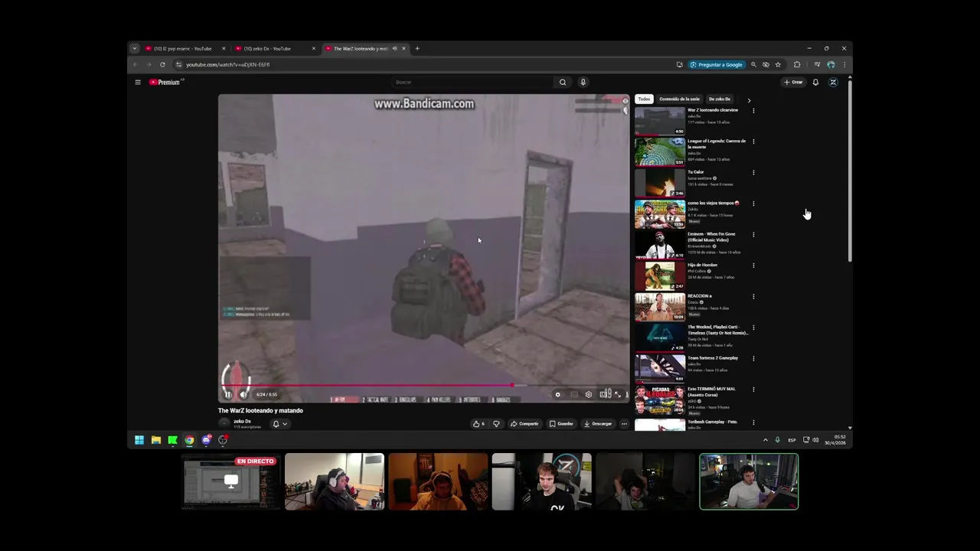The image size is (980, 551).
Task: Open Discord from the taskbar
Action: pos(206,440)
